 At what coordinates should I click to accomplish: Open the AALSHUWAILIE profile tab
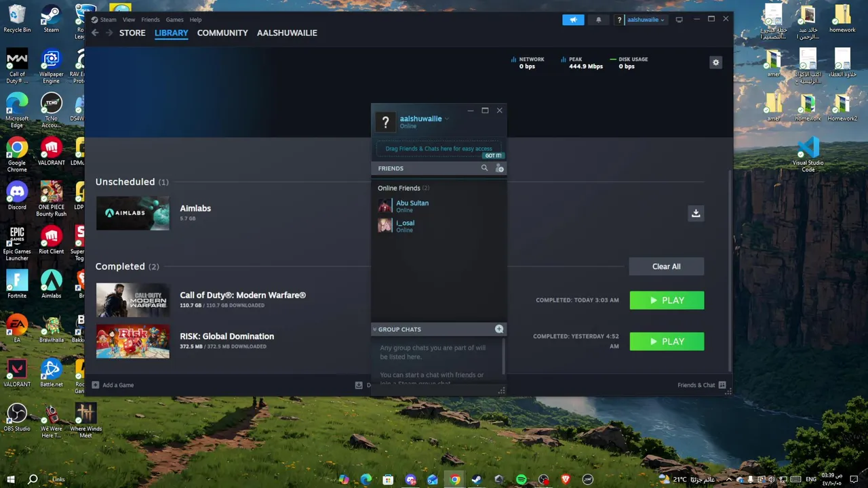click(287, 33)
